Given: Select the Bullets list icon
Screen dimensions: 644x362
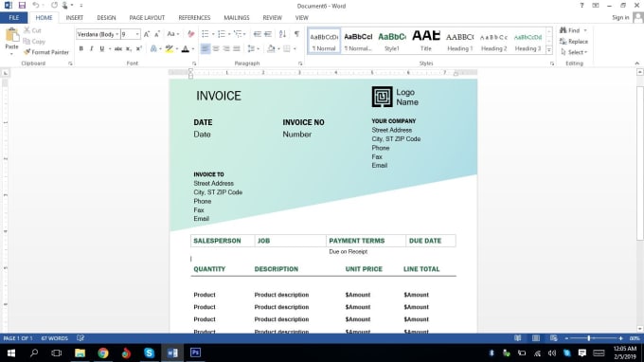Looking at the screenshot, I should tap(205, 34).
